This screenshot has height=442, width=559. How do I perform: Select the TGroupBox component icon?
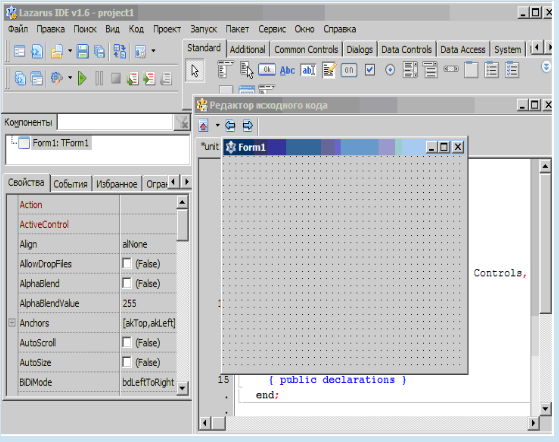click(x=471, y=70)
